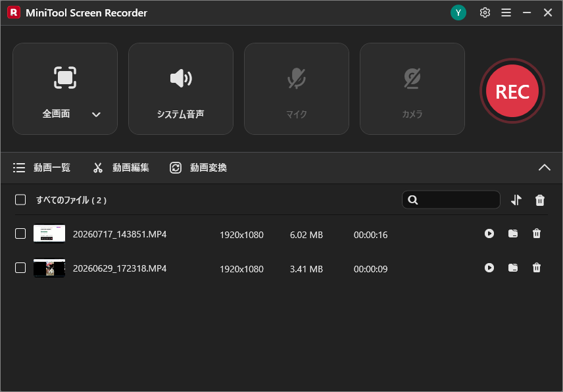This screenshot has height=392, width=563.
Task: Open the 動画編集 tab
Action: (x=121, y=168)
